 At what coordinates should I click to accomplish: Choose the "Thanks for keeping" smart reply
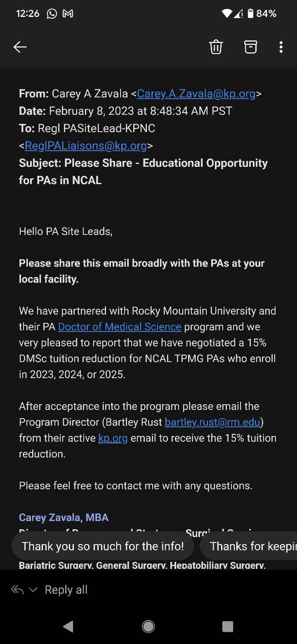click(x=252, y=546)
